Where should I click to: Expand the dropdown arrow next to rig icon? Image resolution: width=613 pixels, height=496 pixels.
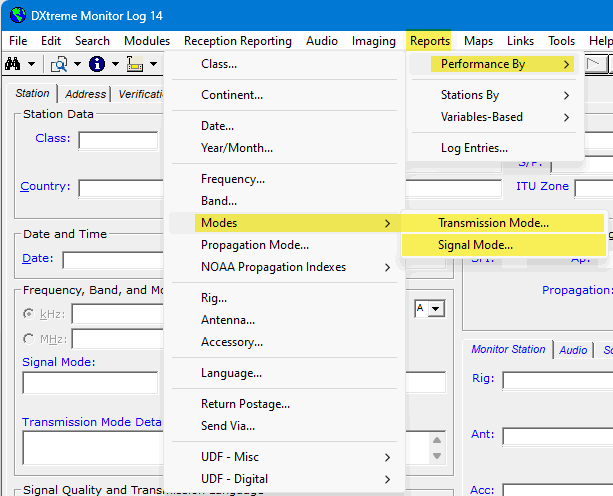pos(152,64)
